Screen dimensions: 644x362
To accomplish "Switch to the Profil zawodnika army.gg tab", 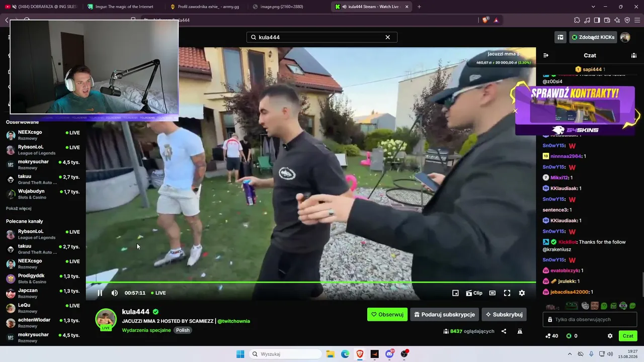I will tap(205, 7).
